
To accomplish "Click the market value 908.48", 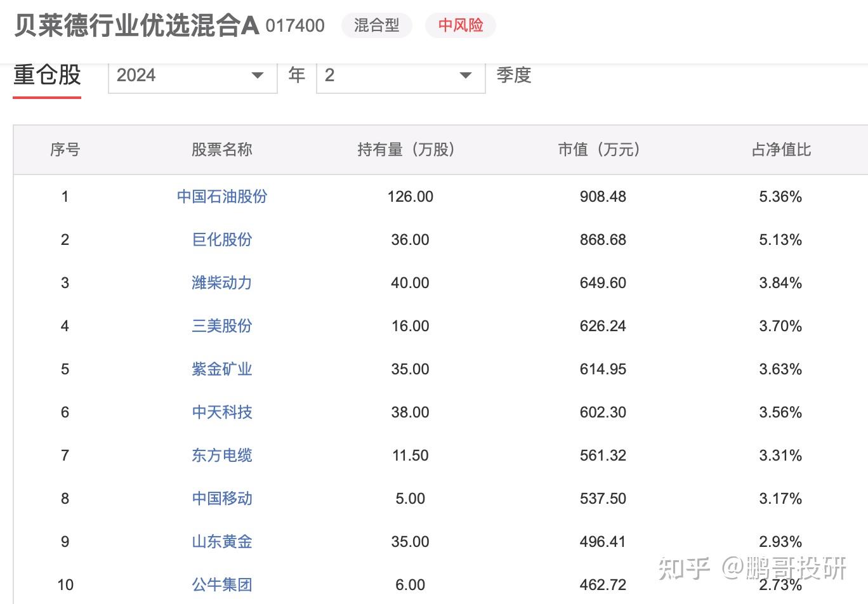I will 603,197.
